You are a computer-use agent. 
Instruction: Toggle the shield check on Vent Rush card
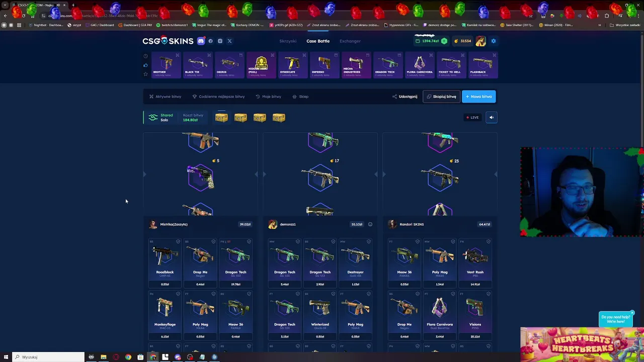[x=488, y=242]
